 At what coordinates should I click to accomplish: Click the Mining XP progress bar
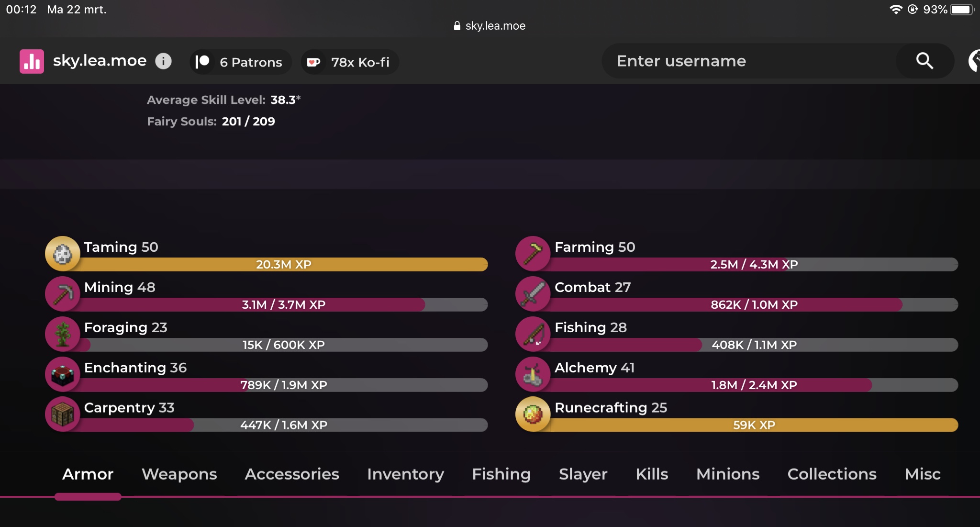pos(283,304)
